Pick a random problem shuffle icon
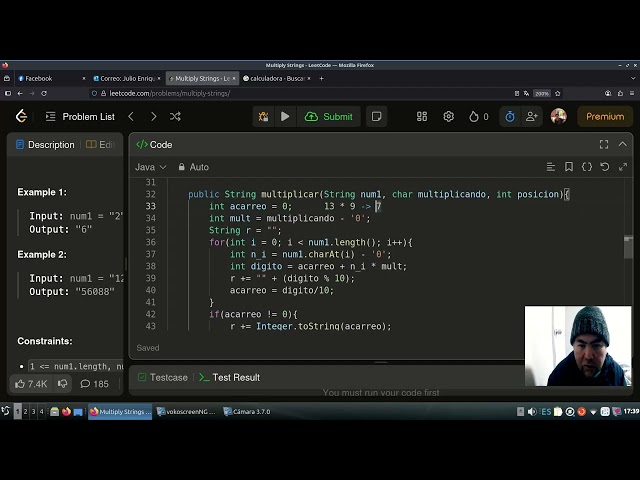The width and height of the screenshot is (640, 480). (176, 117)
